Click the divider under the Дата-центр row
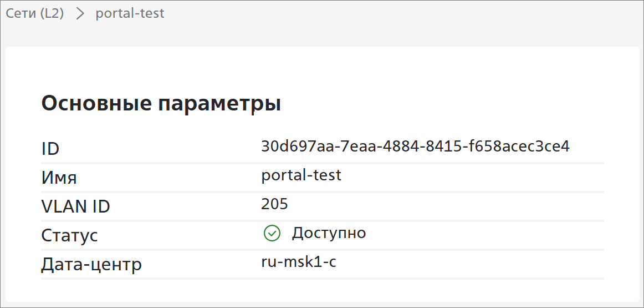Screen dimensions: 644x308 (322, 278)
